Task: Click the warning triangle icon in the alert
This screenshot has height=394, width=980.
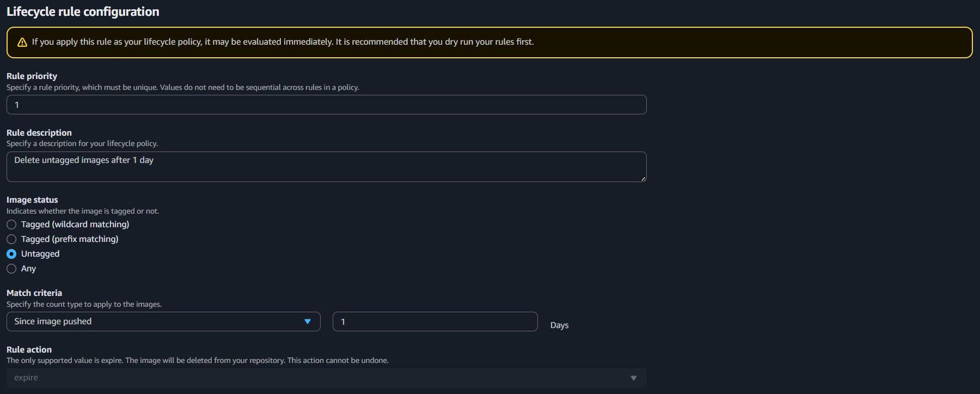Action: (22, 43)
